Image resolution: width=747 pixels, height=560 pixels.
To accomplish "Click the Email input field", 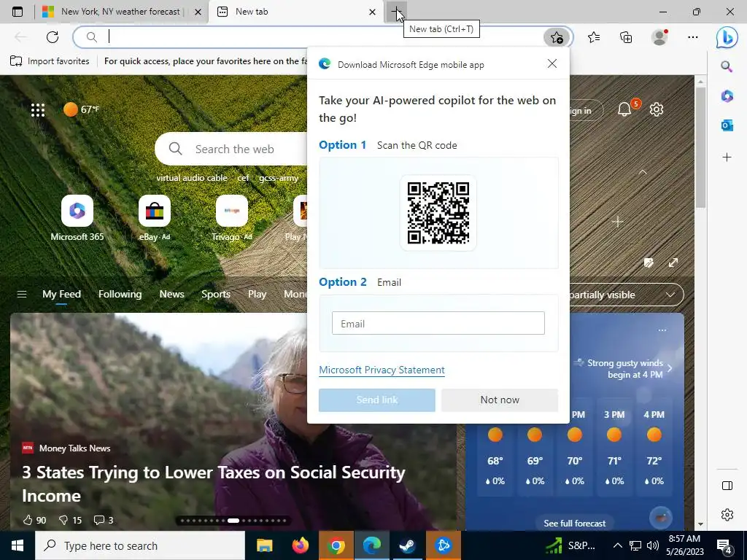I will pos(438,323).
